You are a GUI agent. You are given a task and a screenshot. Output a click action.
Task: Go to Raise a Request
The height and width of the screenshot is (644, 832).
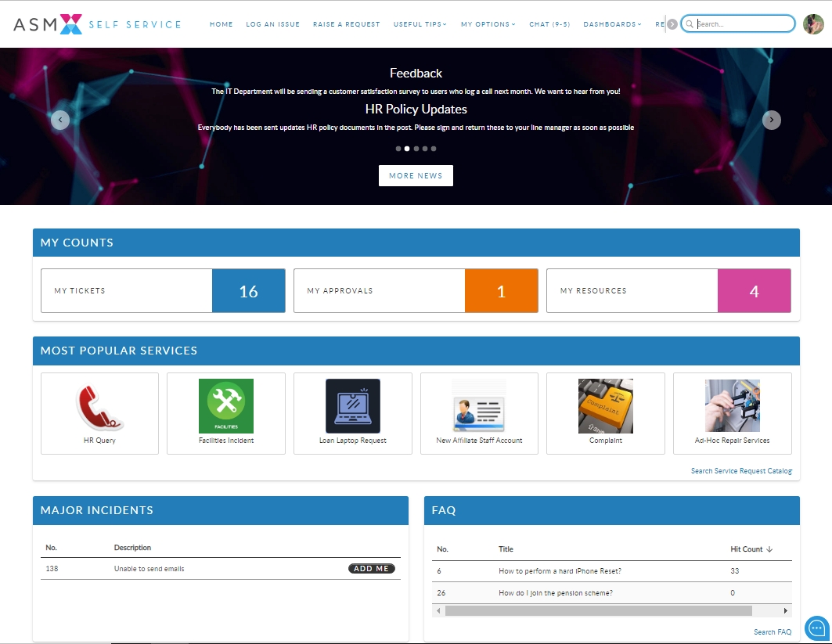tap(346, 24)
